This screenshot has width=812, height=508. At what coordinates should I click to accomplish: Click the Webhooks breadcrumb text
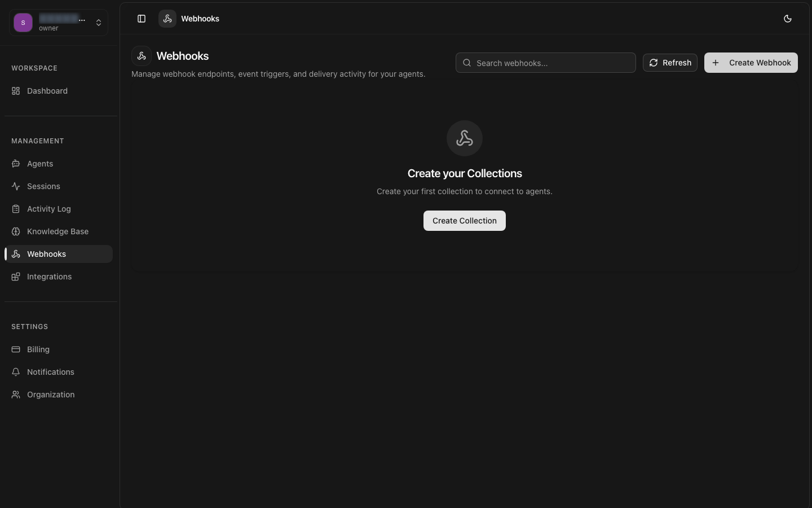200,19
